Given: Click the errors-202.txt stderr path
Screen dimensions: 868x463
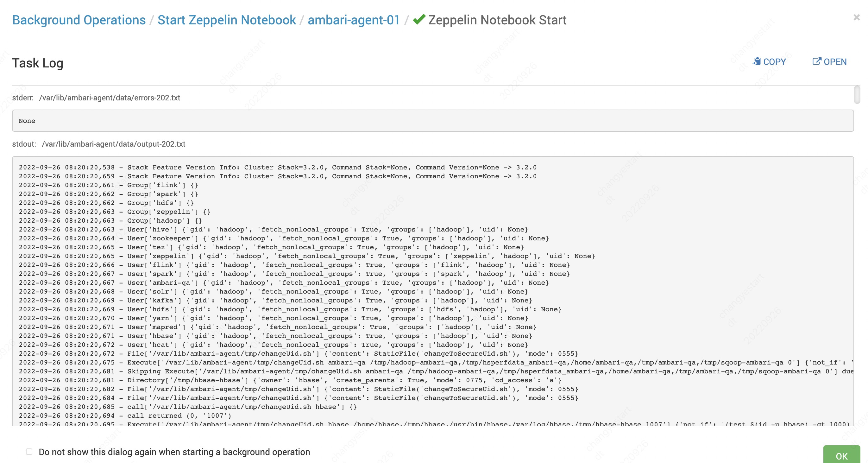Looking at the screenshot, I should click(110, 98).
